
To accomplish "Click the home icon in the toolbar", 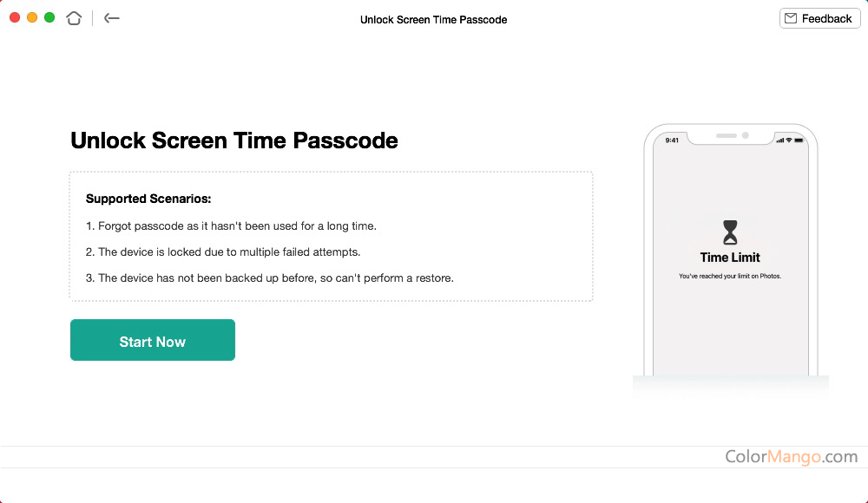I will (x=74, y=17).
